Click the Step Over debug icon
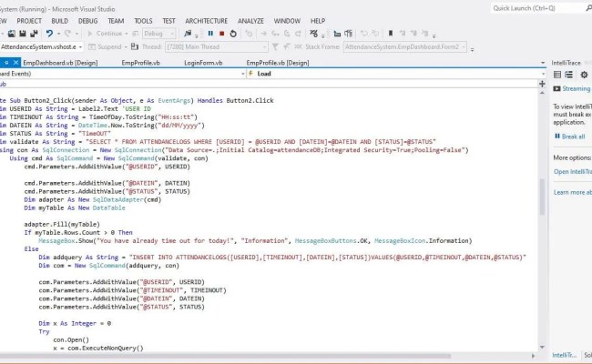 coord(287,34)
